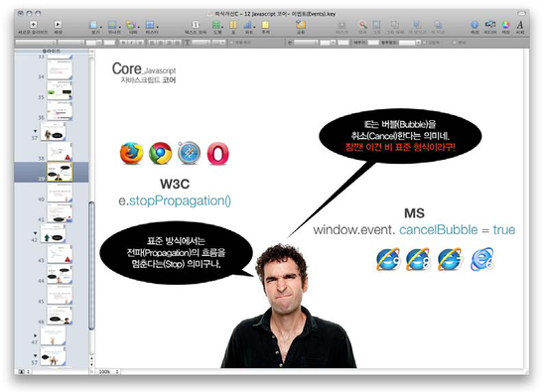Toggle the reflection checkbox in format bar
Viewport: 546px width, 392px height.
455,43
